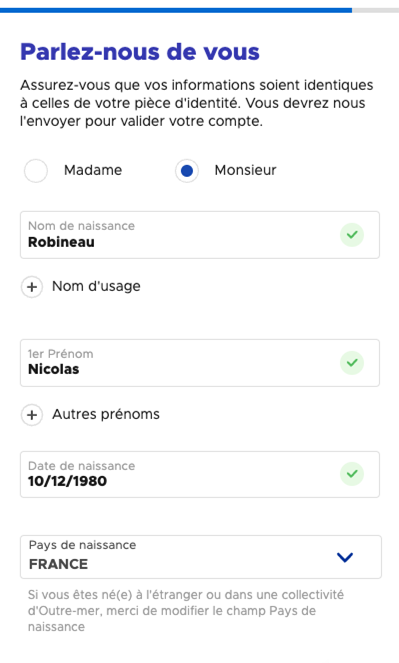Click the Pays de naissance label
Viewport: 399px width, 663px height.
(x=82, y=545)
